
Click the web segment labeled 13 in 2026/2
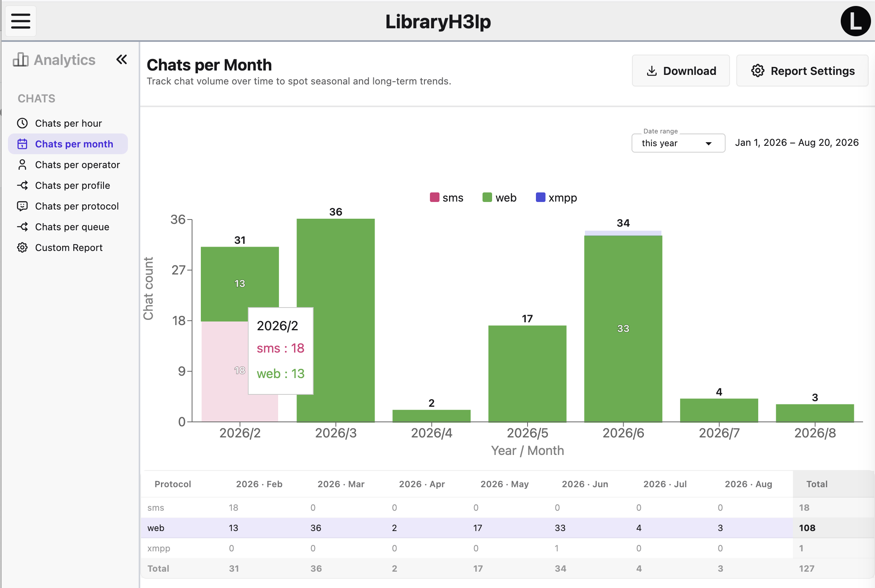click(240, 284)
